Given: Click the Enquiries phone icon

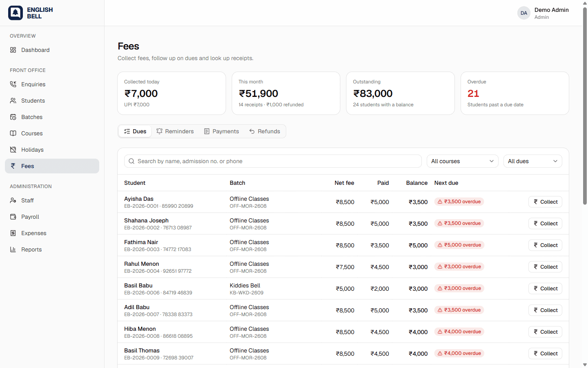Looking at the screenshot, I should (13, 84).
